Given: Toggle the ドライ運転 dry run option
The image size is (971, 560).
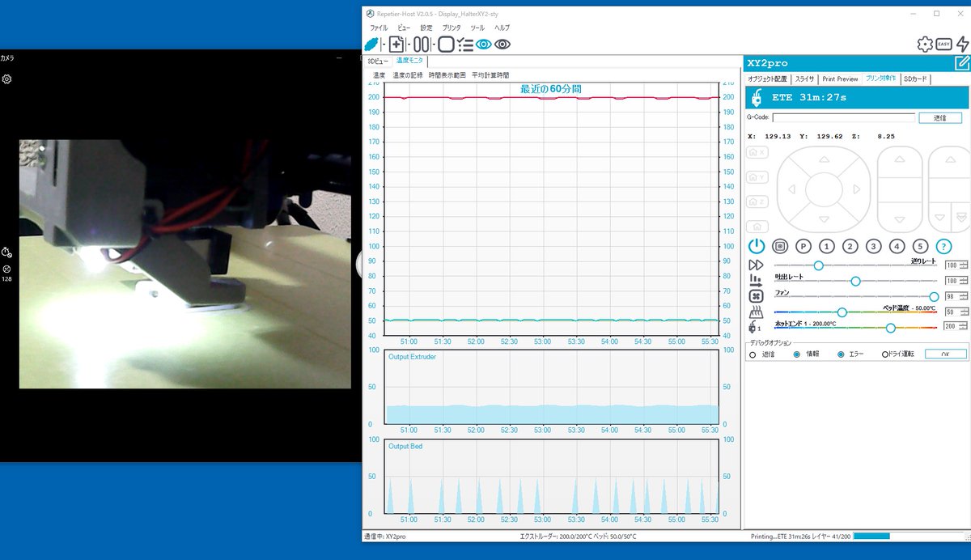Looking at the screenshot, I should pos(885,354).
